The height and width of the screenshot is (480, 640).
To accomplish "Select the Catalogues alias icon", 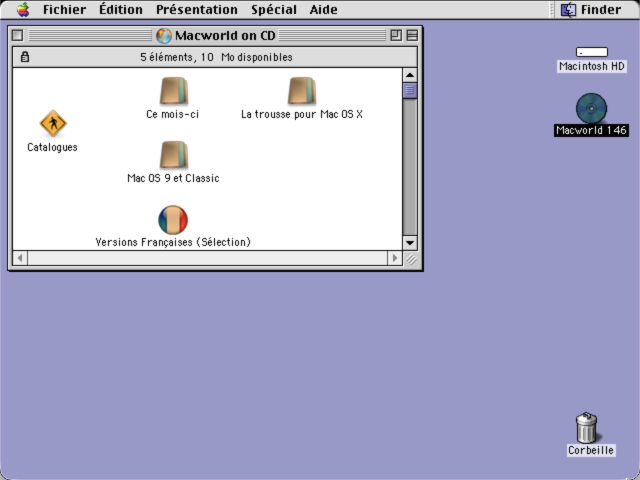I will [x=53, y=123].
